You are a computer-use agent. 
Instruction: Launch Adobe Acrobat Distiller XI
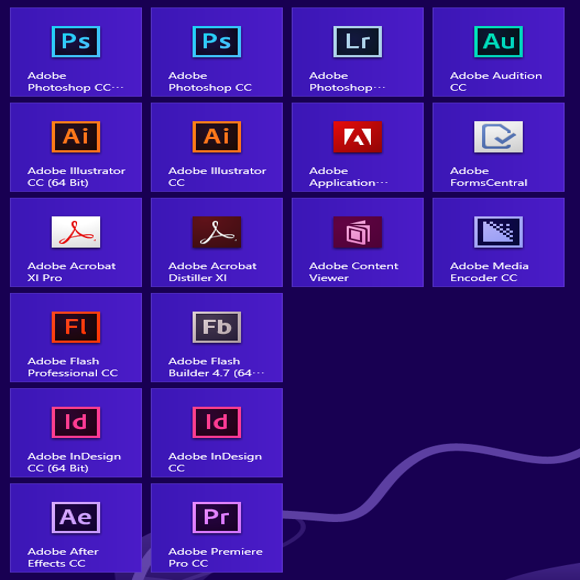click(x=217, y=242)
